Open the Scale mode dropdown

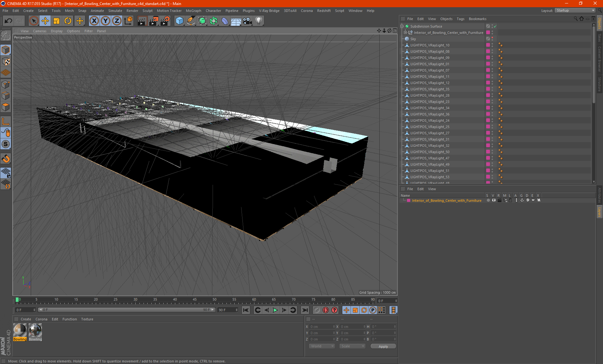click(352, 346)
